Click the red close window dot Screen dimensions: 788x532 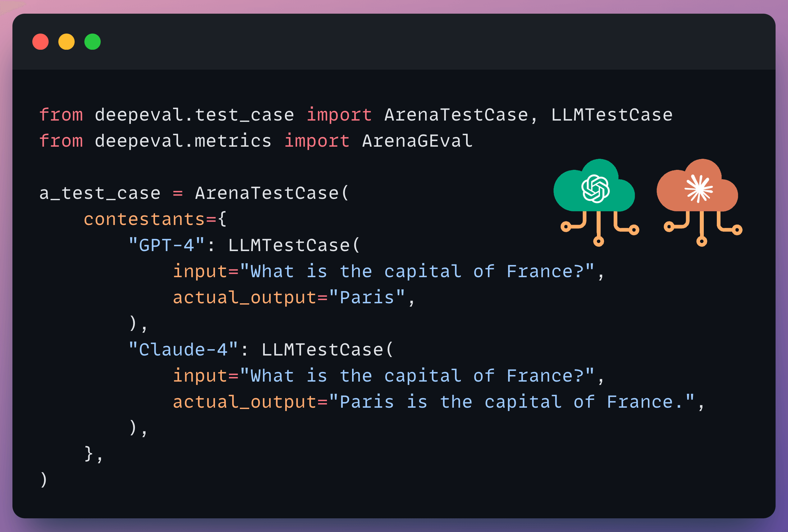(x=40, y=42)
